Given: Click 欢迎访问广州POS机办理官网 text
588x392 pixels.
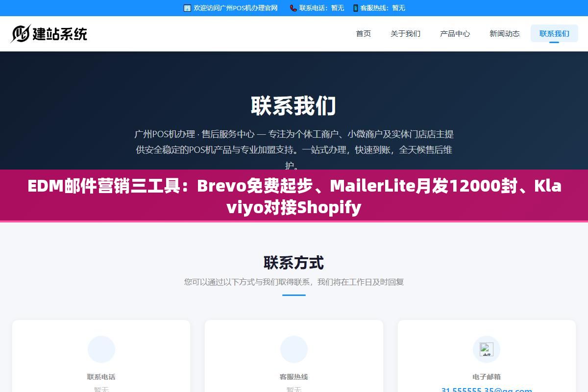Looking at the screenshot, I should tap(236, 8).
